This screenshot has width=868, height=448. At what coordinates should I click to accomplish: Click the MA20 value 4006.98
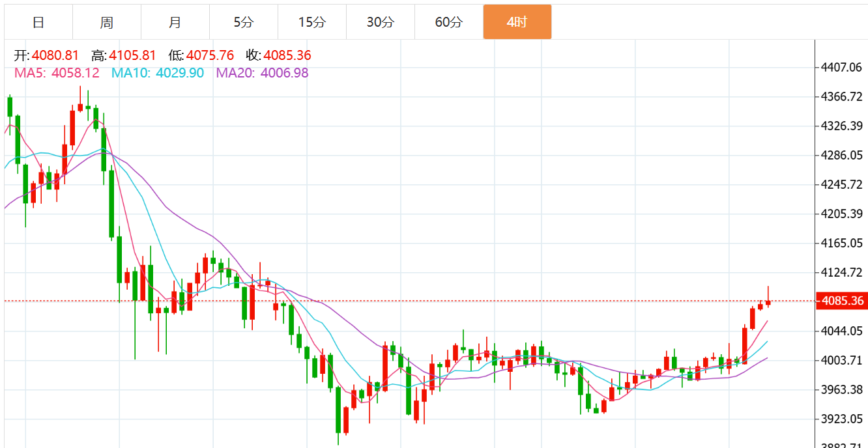coord(285,73)
